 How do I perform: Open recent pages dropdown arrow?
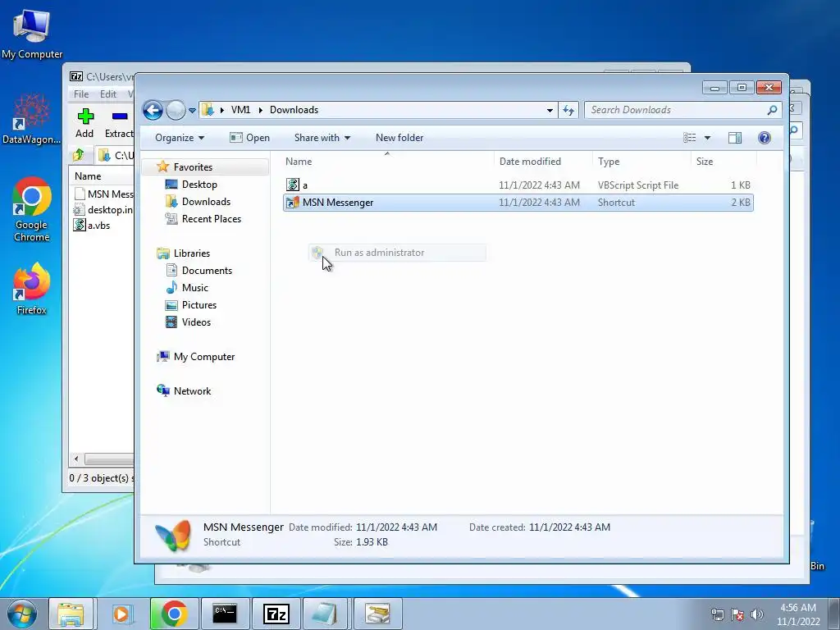(x=192, y=111)
